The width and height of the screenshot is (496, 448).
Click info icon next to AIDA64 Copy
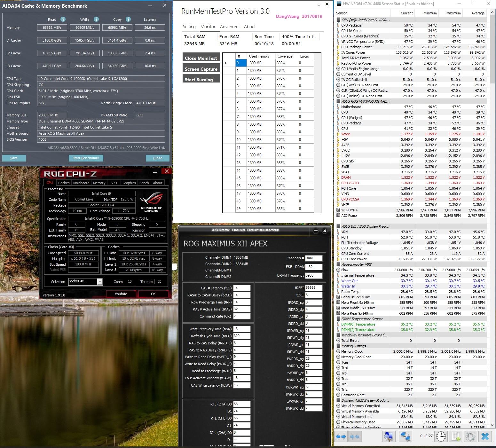coord(128,19)
